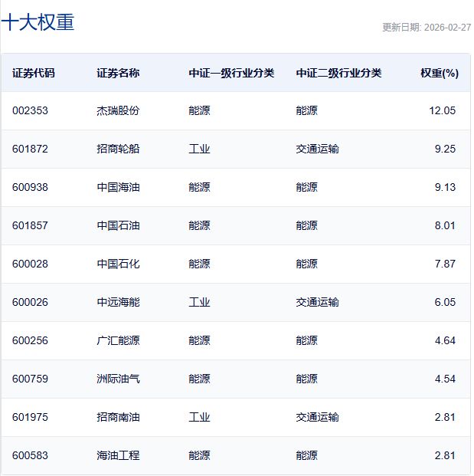Click the 证券名称 column header
The image size is (474, 476).
click(x=118, y=74)
